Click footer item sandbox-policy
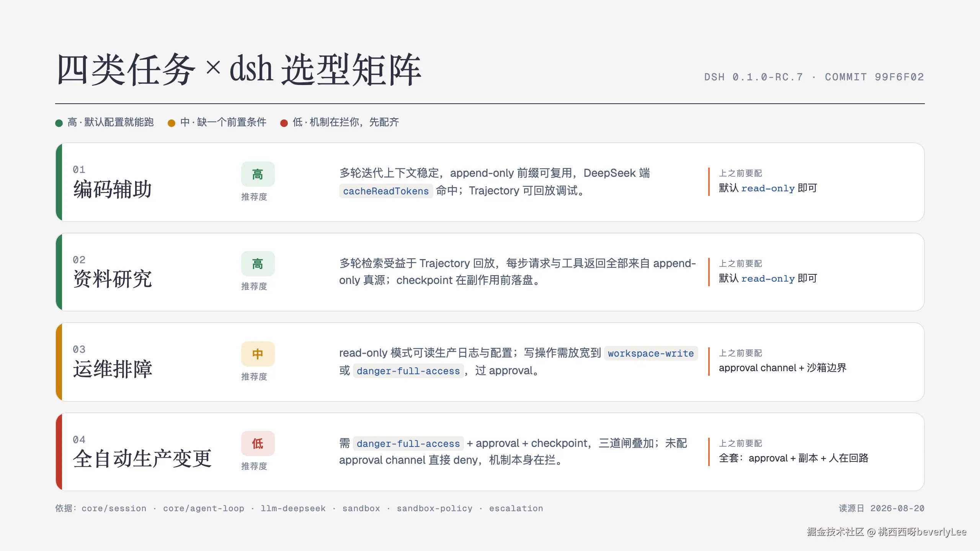This screenshot has height=551, width=980. pyautogui.click(x=434, y=509)
